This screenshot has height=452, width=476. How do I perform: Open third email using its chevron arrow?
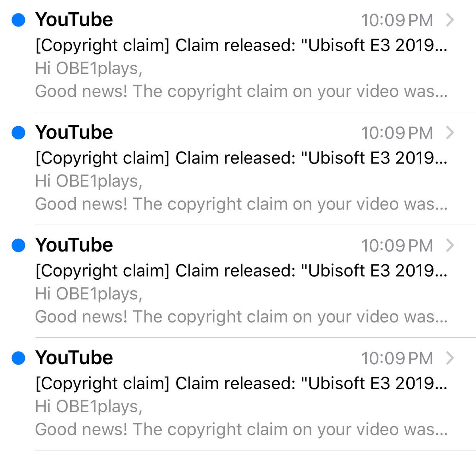[450, 245]
